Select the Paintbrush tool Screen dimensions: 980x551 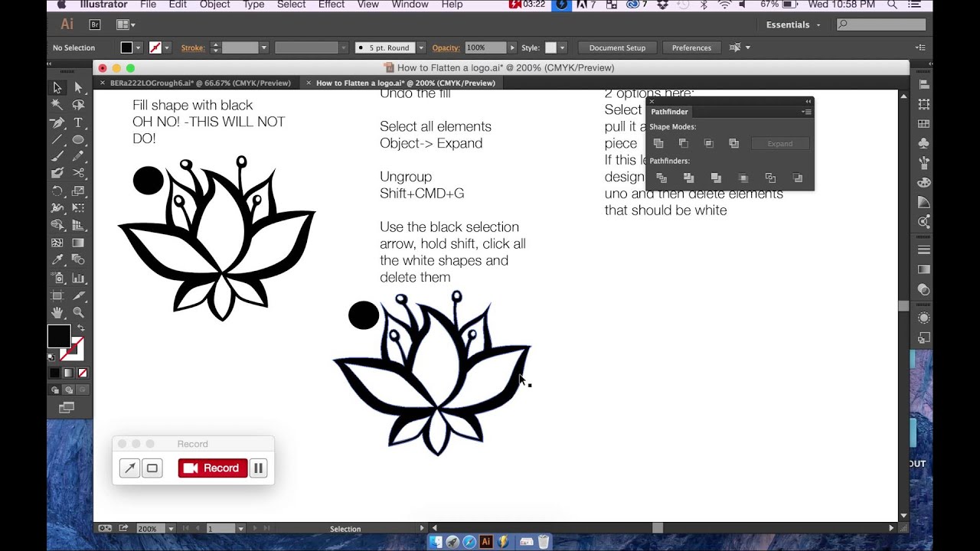(57, 156)
